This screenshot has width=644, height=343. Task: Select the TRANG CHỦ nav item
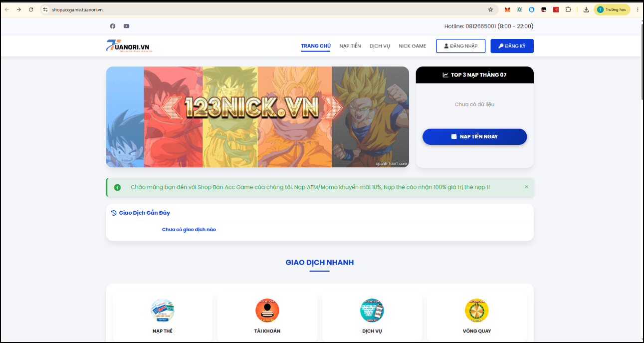click(316, 46)
